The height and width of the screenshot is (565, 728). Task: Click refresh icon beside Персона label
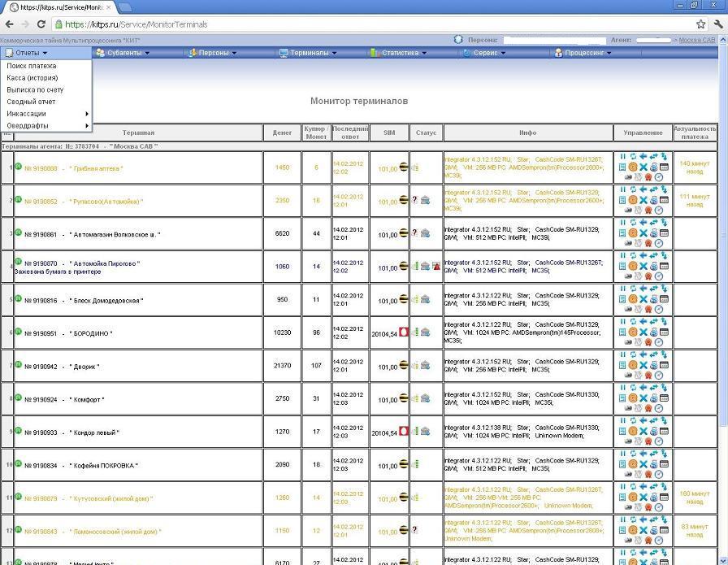click(x=458, y=40)
